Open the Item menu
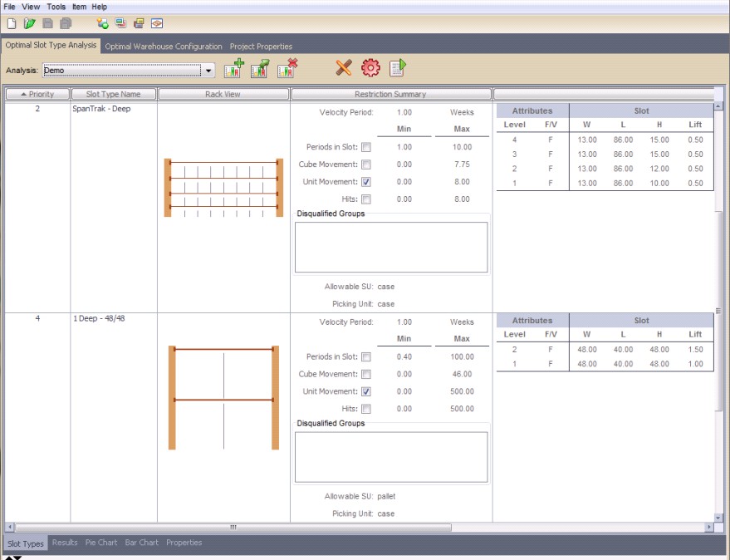The width and height of the screenshot is (730, 560). (79, 7)
